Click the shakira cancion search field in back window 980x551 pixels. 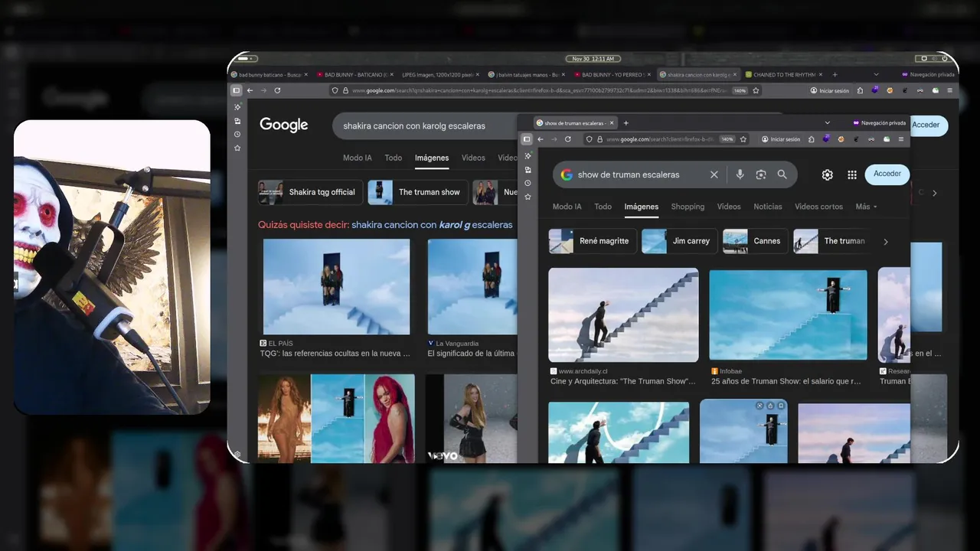(425, 126)
